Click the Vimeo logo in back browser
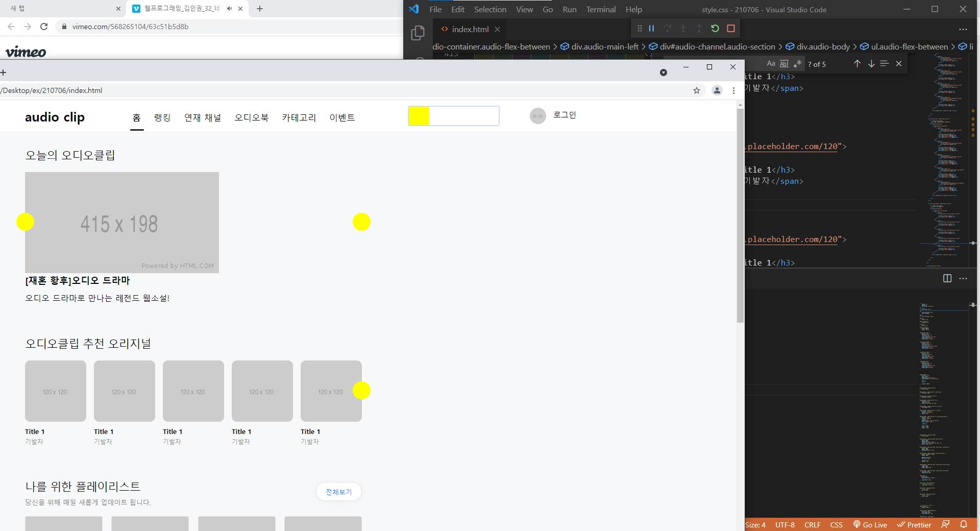Viewport: 980px width, 531px height. [26, 52]
